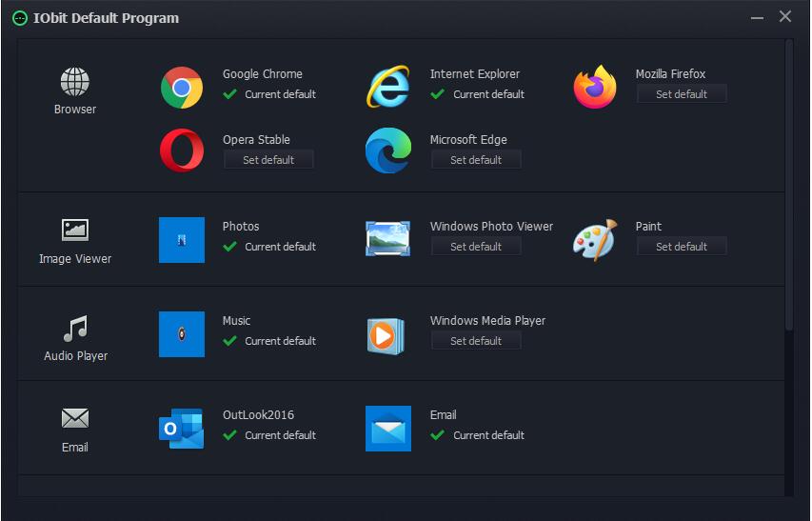Select the Audio Player music note icon
This screenshot has width=812, height=521.
coord(75,329)
